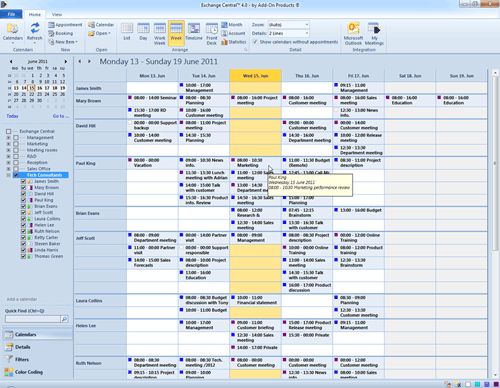This screenshot has height=388, width=500.
Task: Open the Account view
Action: pyautogui.click(x=233, y=33)
